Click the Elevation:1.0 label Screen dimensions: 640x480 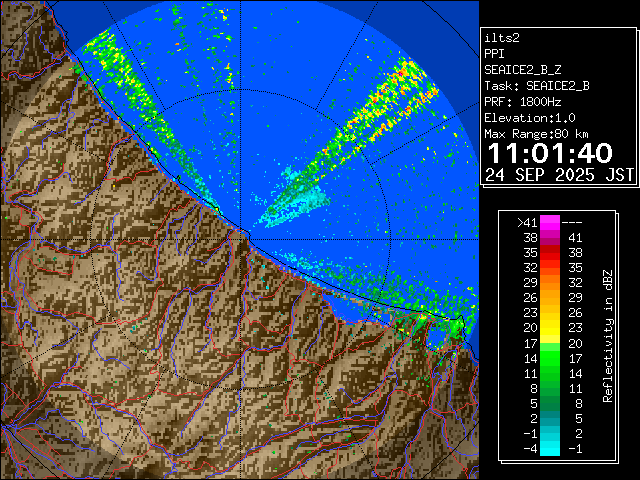532,117
